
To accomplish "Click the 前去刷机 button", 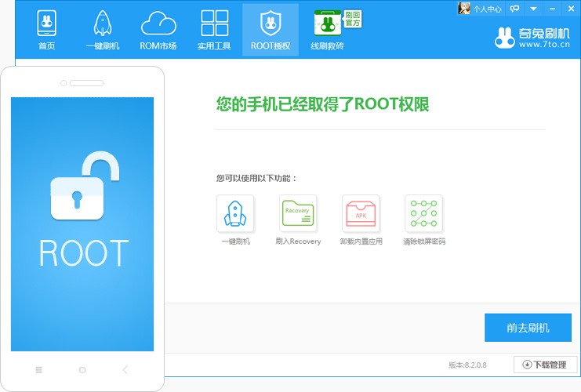I will (528, 328).
